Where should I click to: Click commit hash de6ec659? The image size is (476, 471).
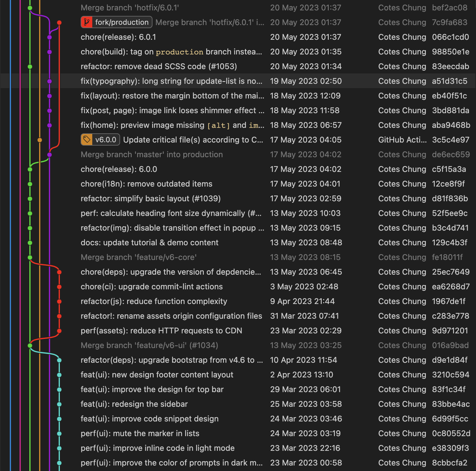click(x=451, y=154)
